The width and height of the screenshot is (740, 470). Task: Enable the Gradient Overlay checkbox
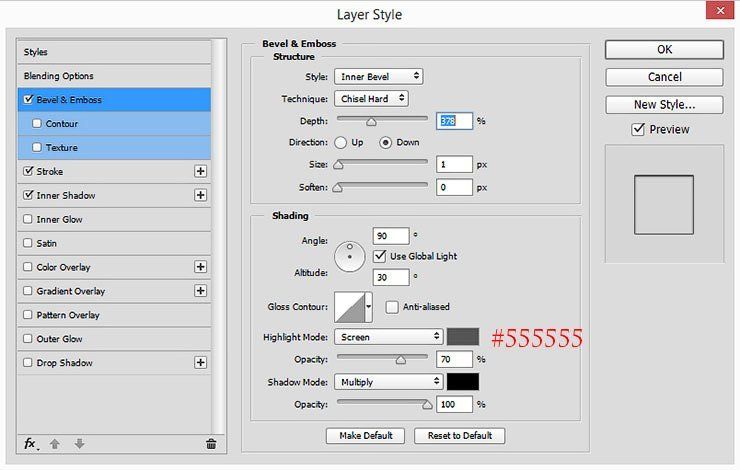pyautogui.click(x=28, y=291)
